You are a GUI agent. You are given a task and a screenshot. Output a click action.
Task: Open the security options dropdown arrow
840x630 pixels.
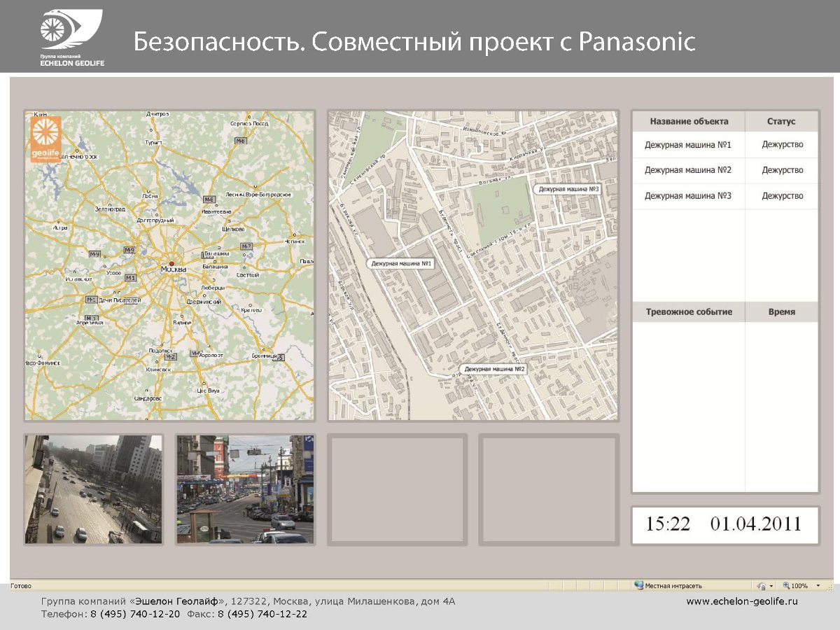tap(771, 586)
